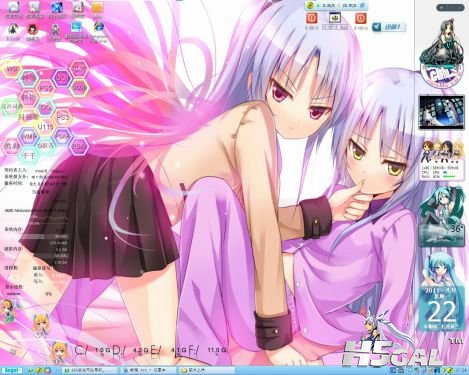Screen dimensions: 469x375
Task: Launch the 千千 hexagon shortcut
Action: pyautogui.click(x=29, y=156)
